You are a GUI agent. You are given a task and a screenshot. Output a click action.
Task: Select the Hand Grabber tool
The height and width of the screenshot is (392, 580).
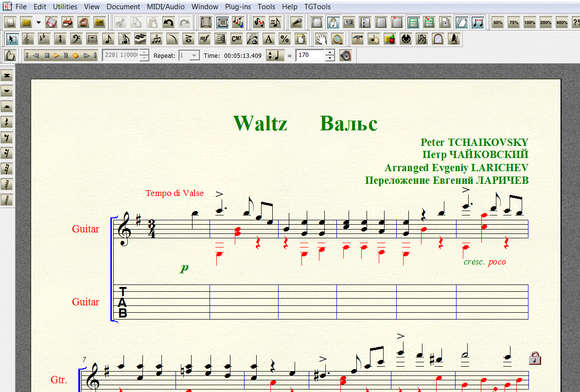(x=321, y=39)
